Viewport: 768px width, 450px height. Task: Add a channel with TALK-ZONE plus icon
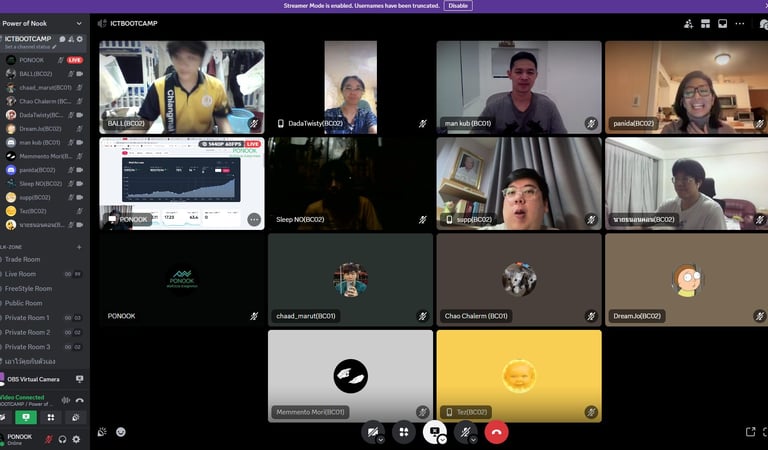pos(79,247)
